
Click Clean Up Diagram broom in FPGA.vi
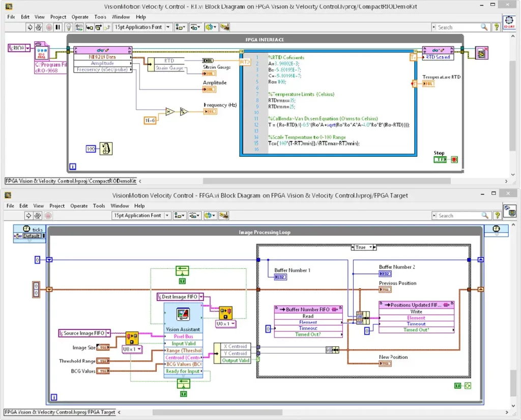(224, 216)
